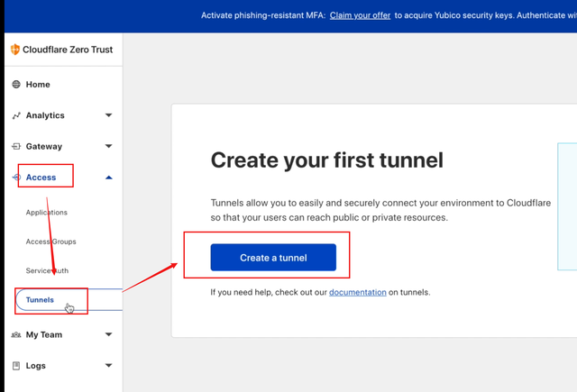577x392 pixels.
Task: Click the Home globe icon
Action: click(x=16, y=85)
